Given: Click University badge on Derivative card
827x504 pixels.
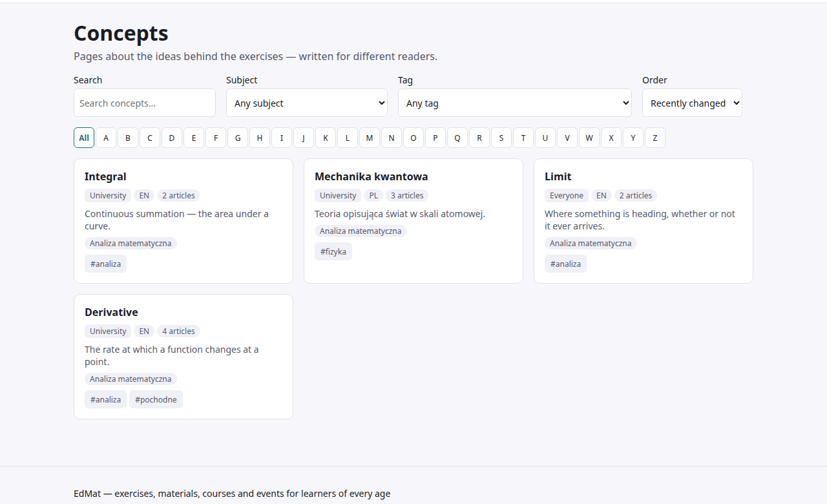Looking at the screenshot, I should point(108,331).
